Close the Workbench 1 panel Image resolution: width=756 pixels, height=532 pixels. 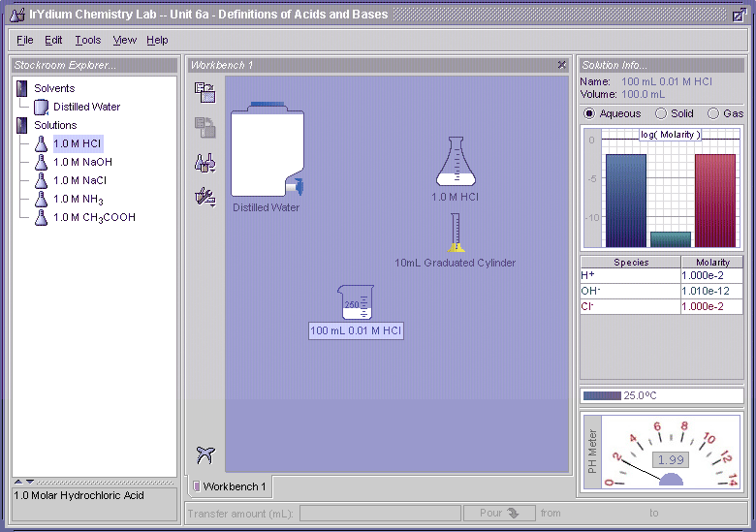click(561, 65)
